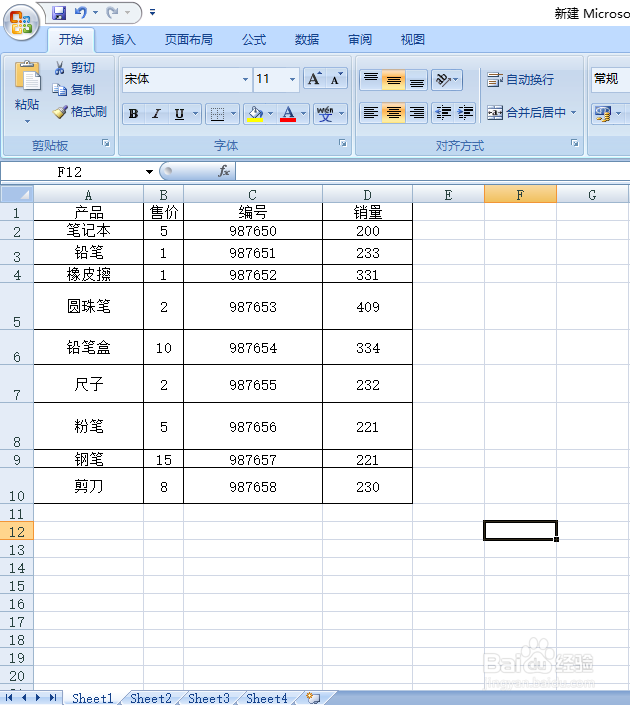The image size is (630, 705).
Task: Align text left
Action: tap(371, 112)
